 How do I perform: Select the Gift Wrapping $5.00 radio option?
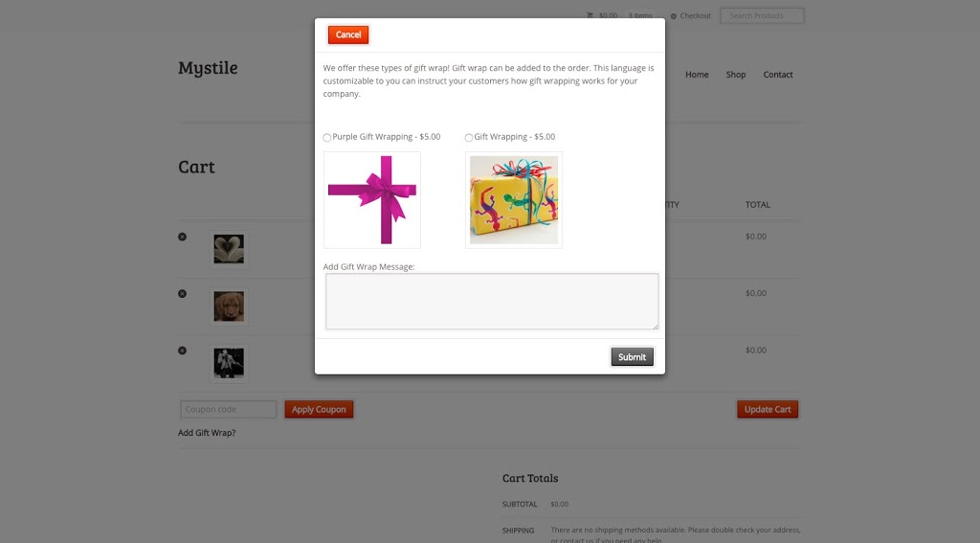pyautogui.click(x=469, y=138)
